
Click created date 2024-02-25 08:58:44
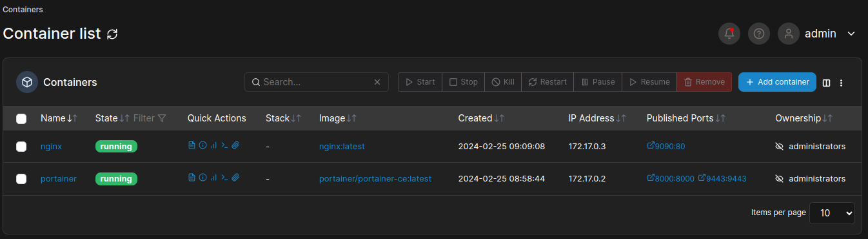[502, 179]
